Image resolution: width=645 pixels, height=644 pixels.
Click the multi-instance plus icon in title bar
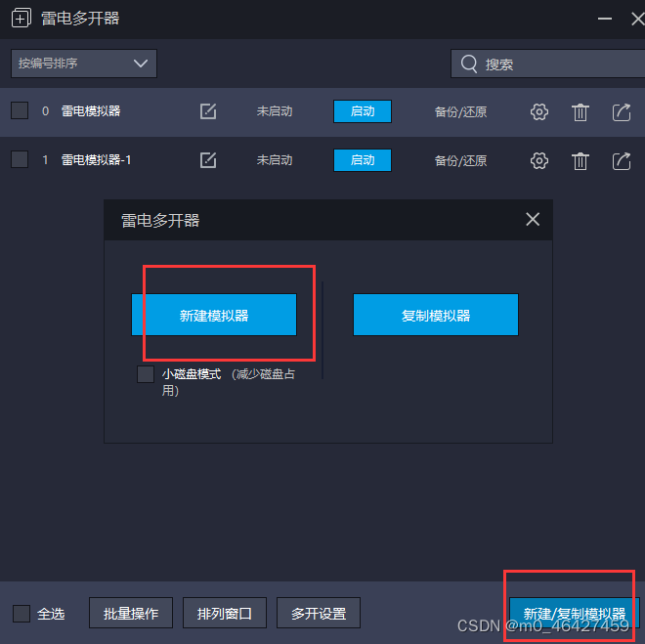point(21,19)
